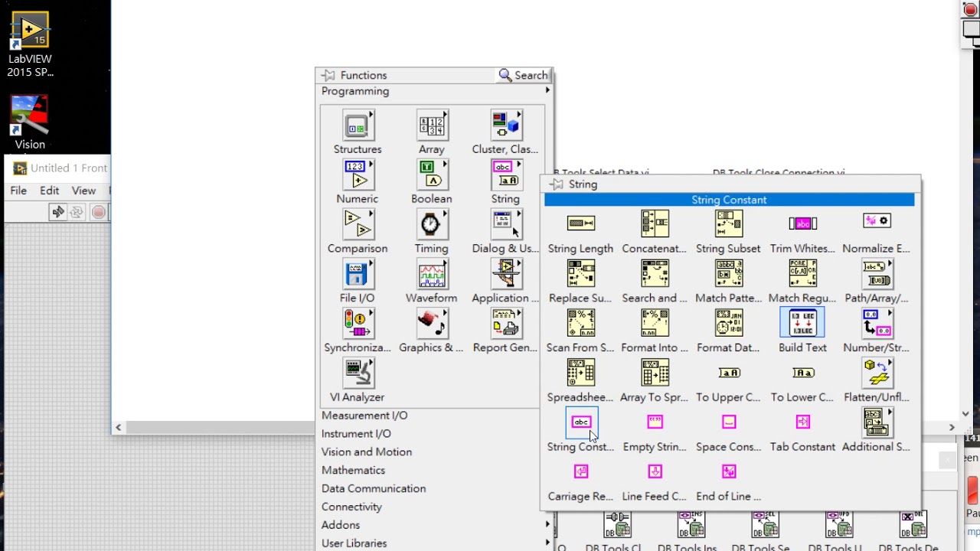Open the String palette icon
Screen dimensions: 980x551
pyautogui.click(x=505, y=176)
